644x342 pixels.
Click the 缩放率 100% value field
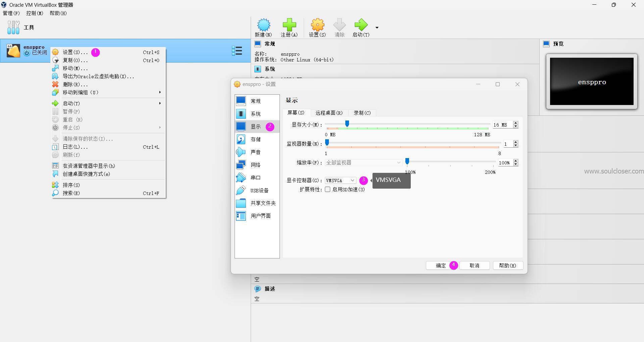[505, 163]
